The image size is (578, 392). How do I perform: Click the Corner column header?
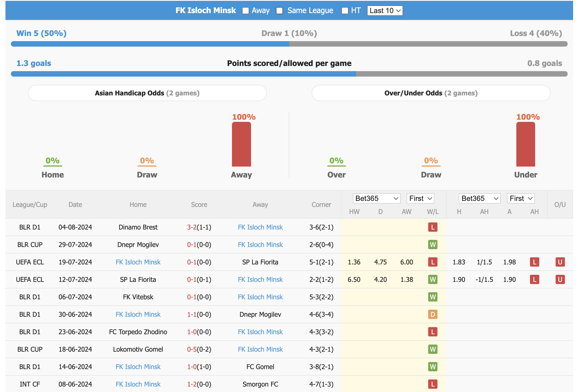coord(321,204)
